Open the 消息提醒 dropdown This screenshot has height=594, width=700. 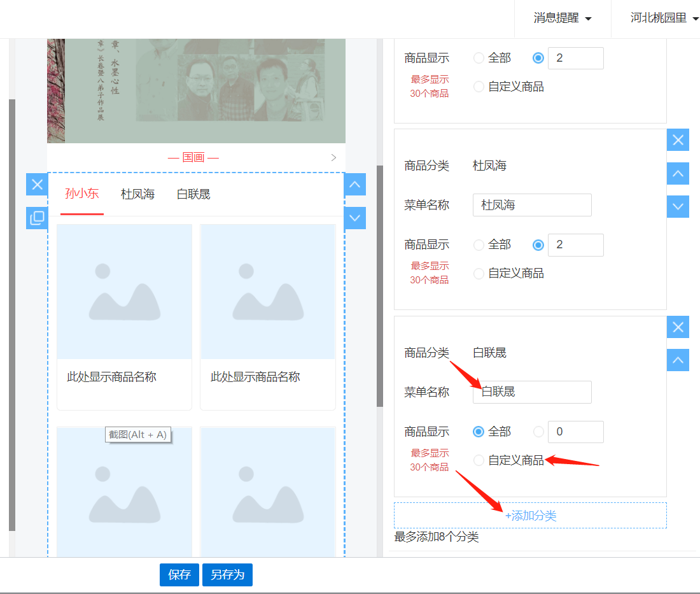pyautogui.click(x=563, y=18)
